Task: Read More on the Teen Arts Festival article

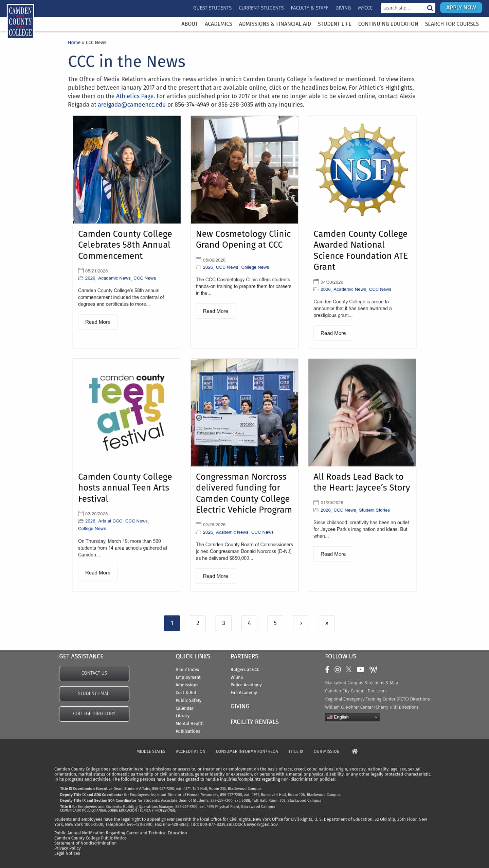Action: [98, 572]
